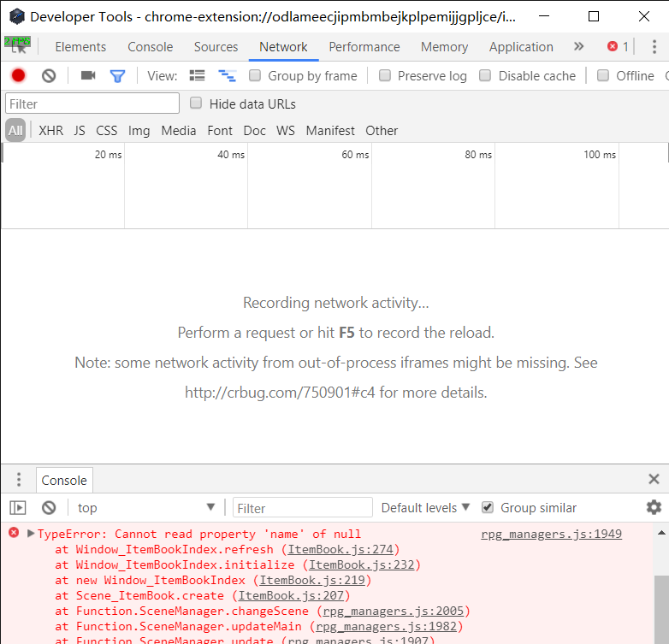
Task: Select the All request type filter
Action: pos(15,130)
